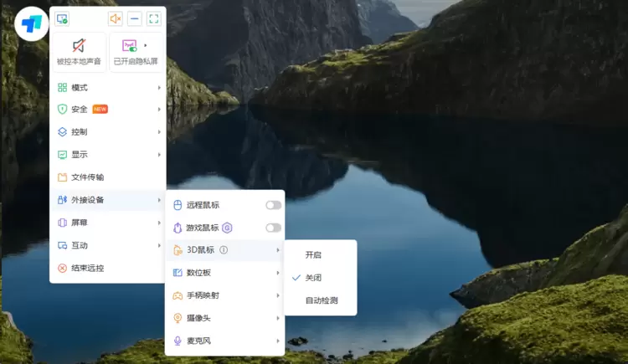Screen dimensions: 628x364
Task: Select 自动检测 for 3D mouse
Action: pyautogui.click(x=321, y=300)
